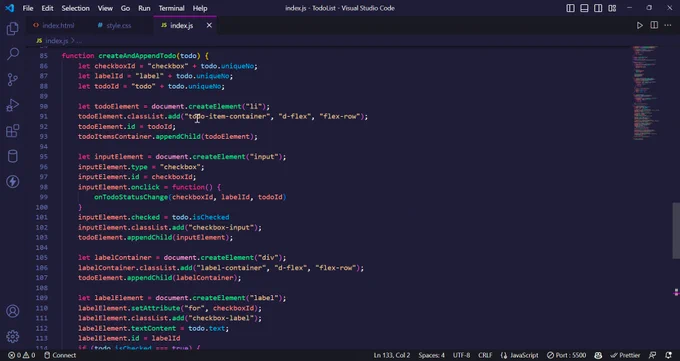The image size is (680, 361).
Task: Click the labelContainer variable on line 105
Action: (x=123, y=258)
